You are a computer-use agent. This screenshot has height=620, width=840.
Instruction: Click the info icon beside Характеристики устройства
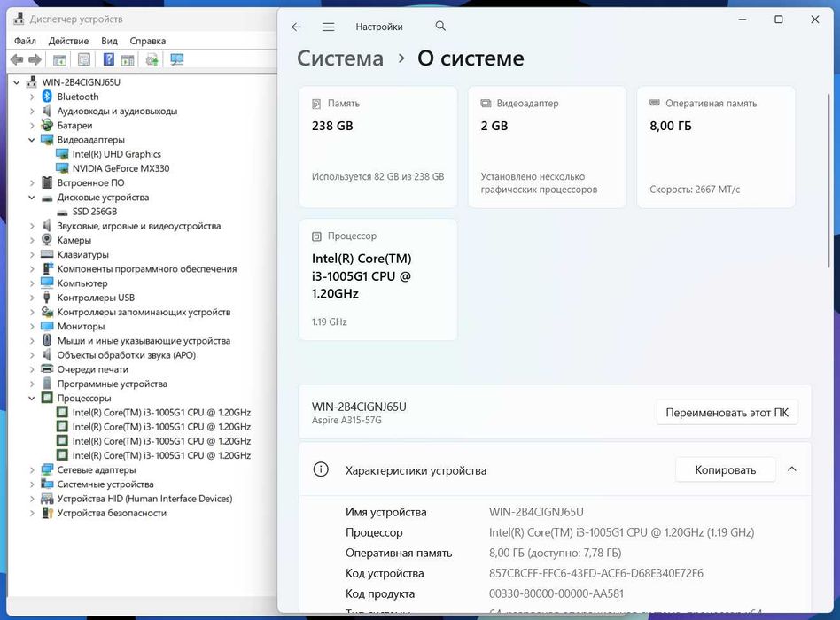point(321,469)
